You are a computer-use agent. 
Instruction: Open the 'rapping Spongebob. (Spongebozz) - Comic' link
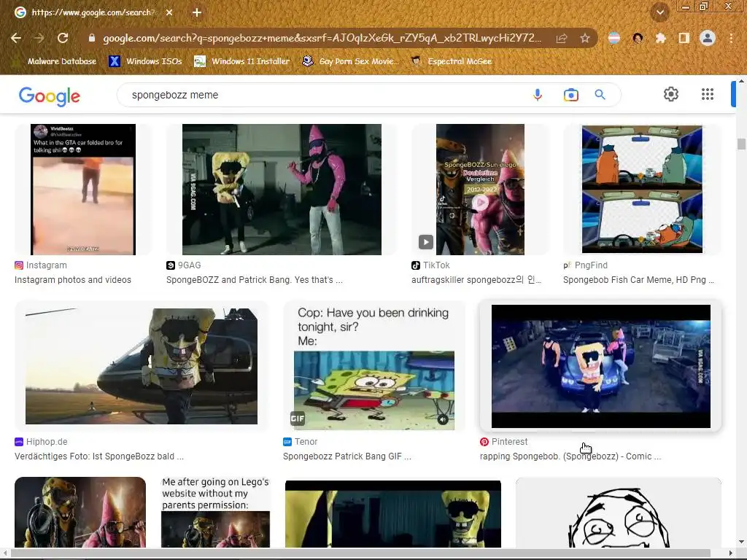tap(570, 456)
